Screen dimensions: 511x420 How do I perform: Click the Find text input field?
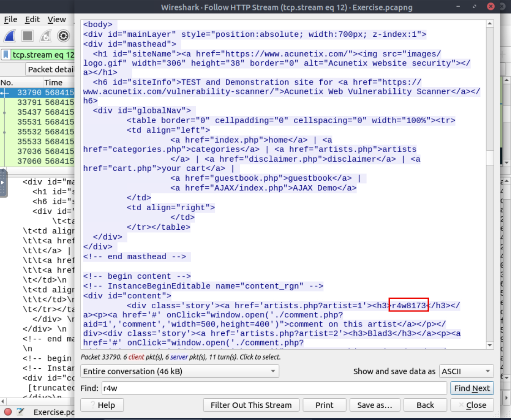(x=273, y=388)
